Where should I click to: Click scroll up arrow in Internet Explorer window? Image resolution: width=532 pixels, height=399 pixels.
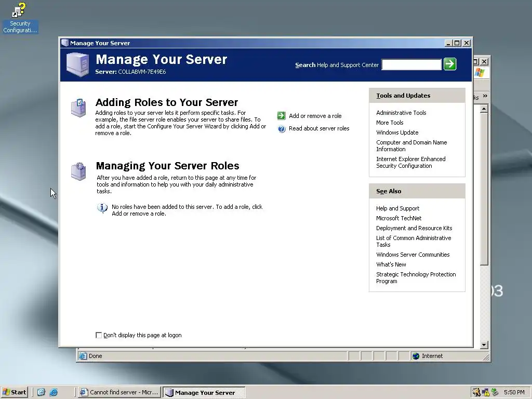484,109
